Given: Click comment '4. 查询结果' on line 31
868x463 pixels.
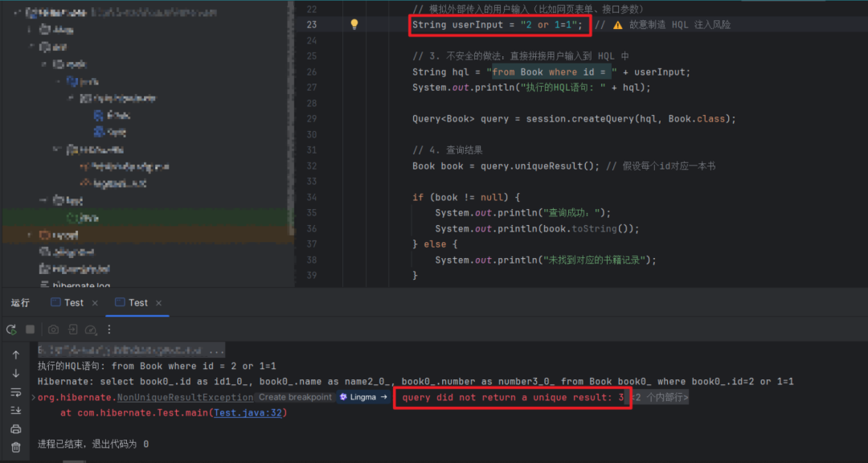Looking at the screenshot, I should coord(448,150).
